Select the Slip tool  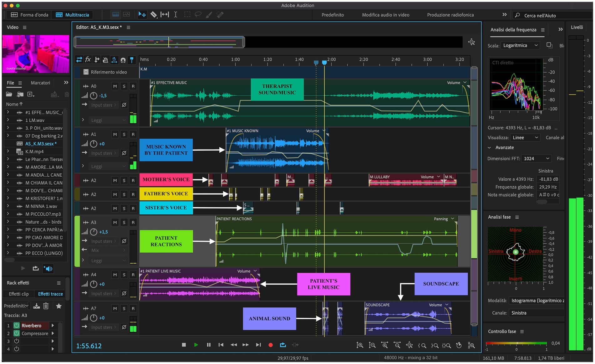[165, 14]
